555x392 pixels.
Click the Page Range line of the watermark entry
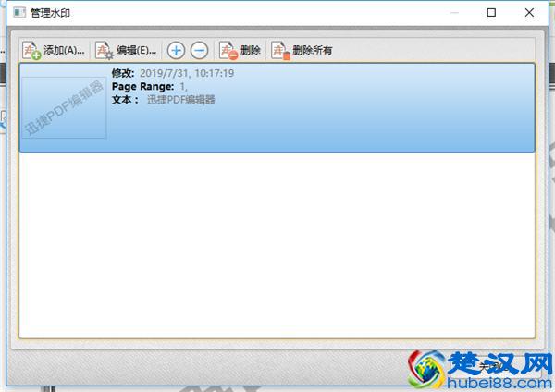149,86
